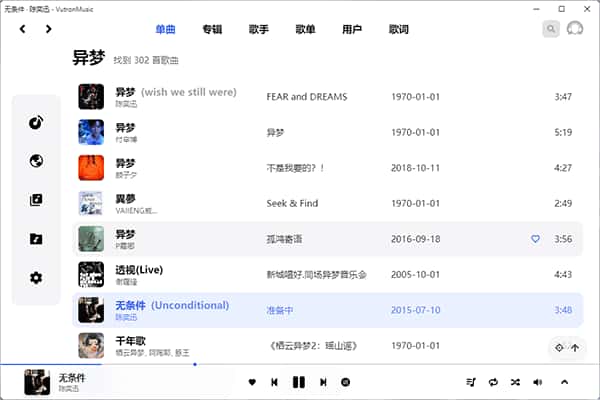
Task: Click the round icon beside next track
Action: tap(346, 382)
